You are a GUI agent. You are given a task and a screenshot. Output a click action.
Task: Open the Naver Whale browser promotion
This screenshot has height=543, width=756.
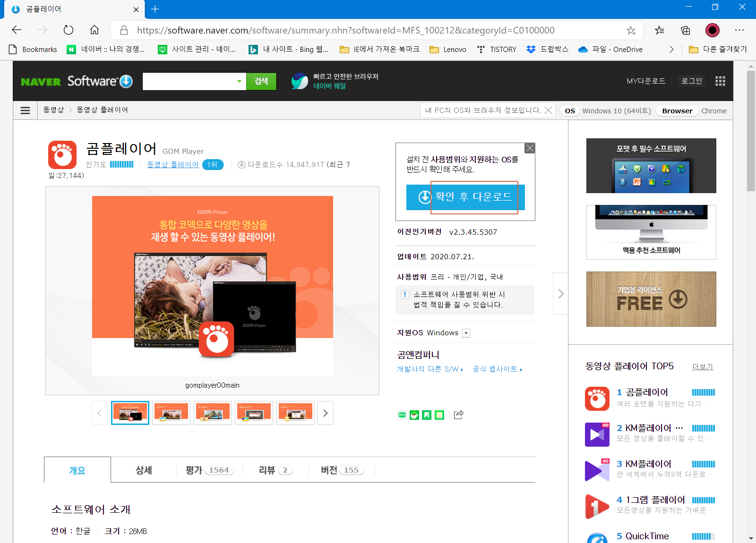tap(335, 81)
